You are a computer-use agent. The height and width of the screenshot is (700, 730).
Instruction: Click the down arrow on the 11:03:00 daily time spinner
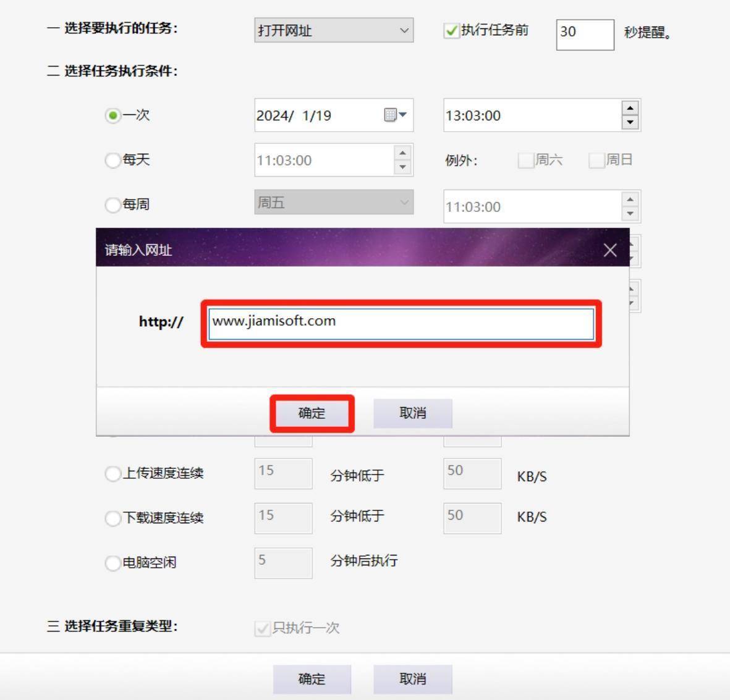click(x=402, y=167)
